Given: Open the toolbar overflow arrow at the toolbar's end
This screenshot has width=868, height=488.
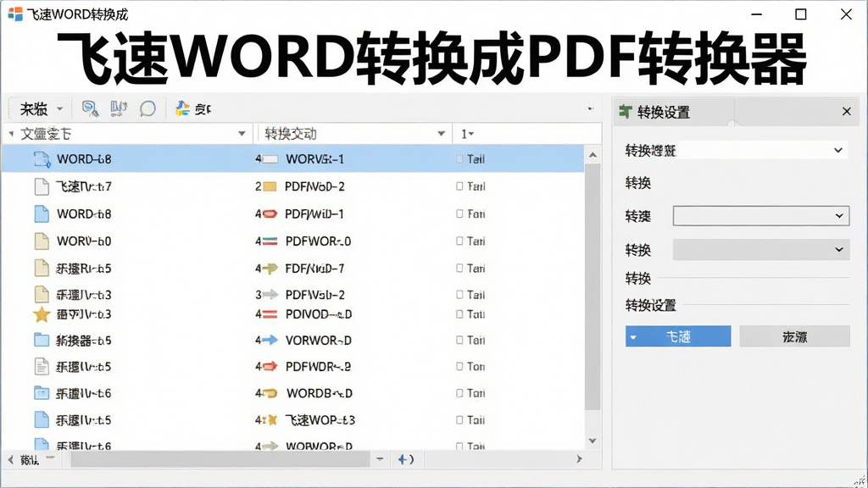Looking at the screenshot, I should coord(590,108).
